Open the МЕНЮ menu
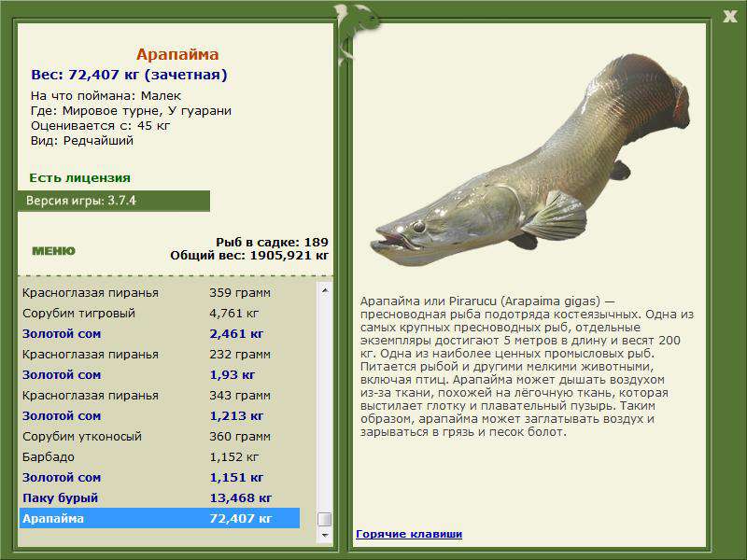The width and height of the screenshot is (747, 560). [x=53, y=250]
